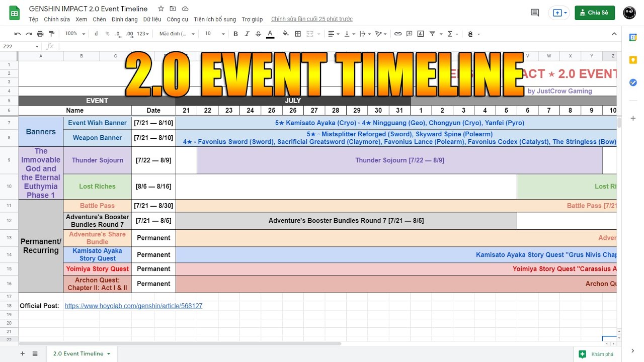The image size is (644, 362).
Task: Open the Tiện ích bổ sung menu
Action: 215,19
